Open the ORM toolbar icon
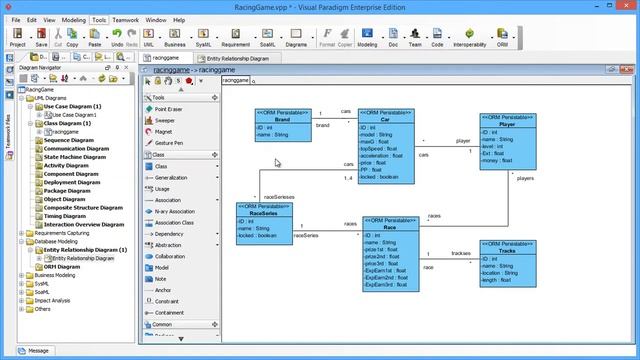 (502, 38)
